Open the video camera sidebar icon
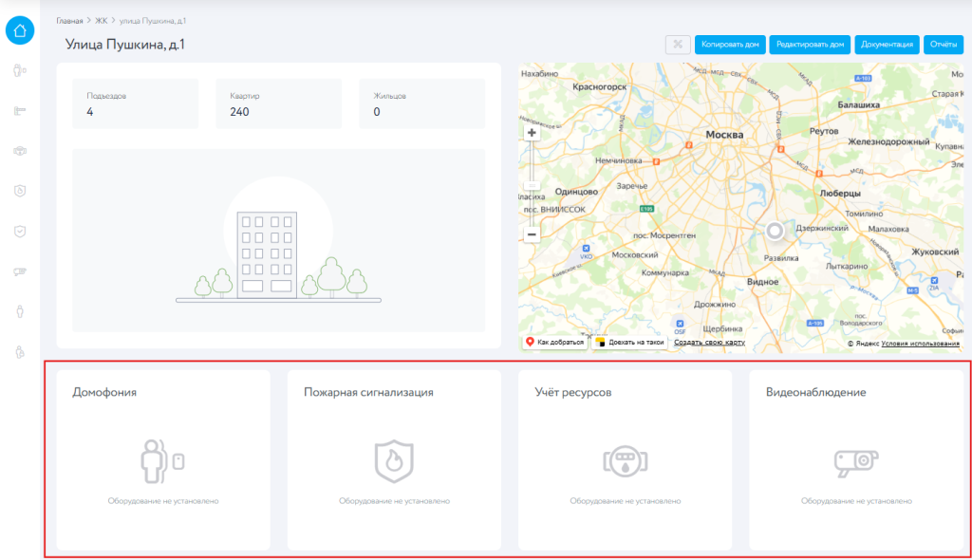 [20, 271]
